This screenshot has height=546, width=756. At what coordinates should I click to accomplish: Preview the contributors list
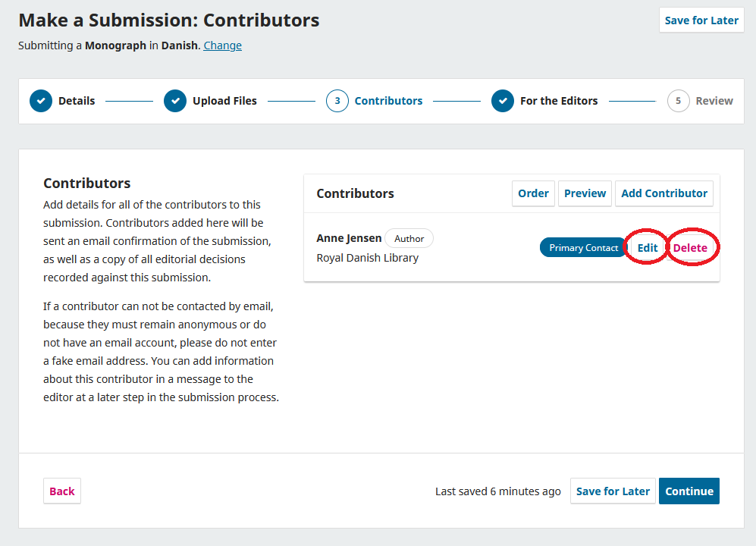pyautogui.click(x=585, y=193)
